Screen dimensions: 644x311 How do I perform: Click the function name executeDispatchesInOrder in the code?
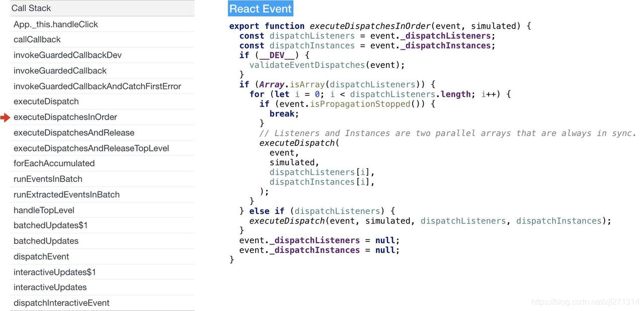(x=370, y=26)
